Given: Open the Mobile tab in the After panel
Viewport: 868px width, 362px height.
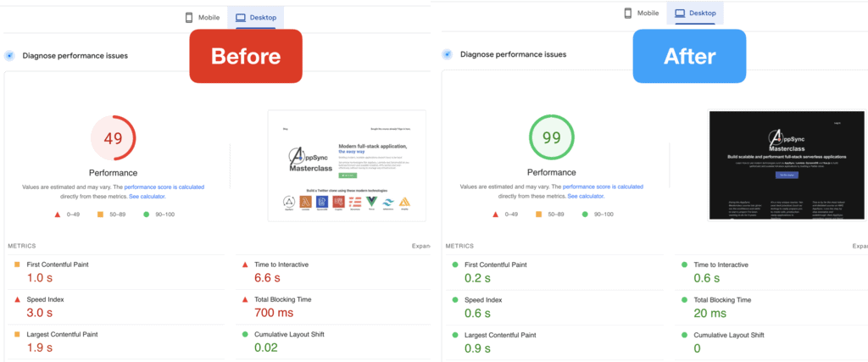Looking at the screenshot, I should tap(641, 14).
